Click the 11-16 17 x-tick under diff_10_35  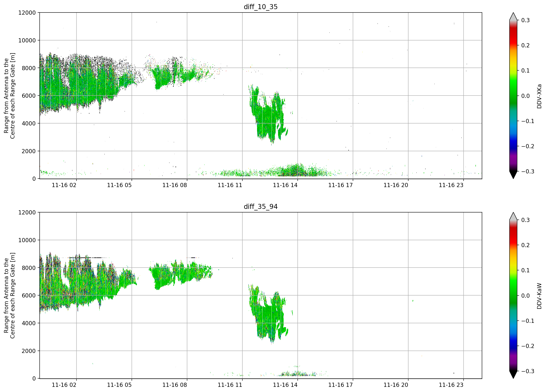click(x=340, y=185)
